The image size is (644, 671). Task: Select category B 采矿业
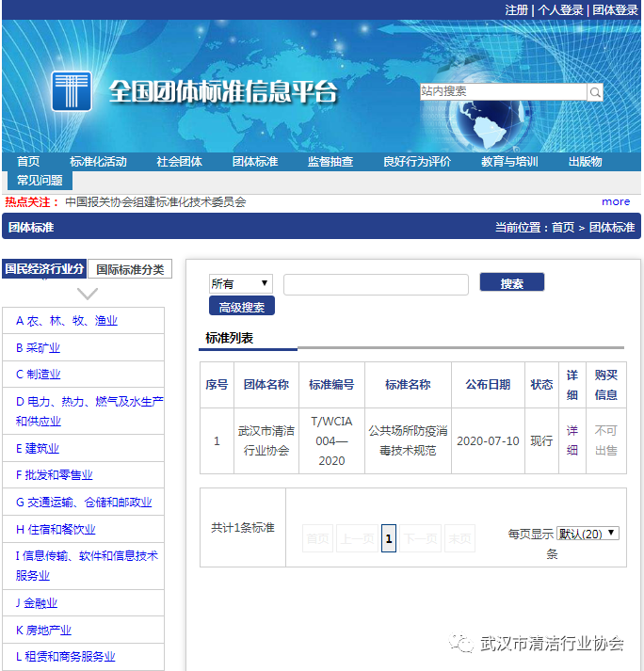38,348
